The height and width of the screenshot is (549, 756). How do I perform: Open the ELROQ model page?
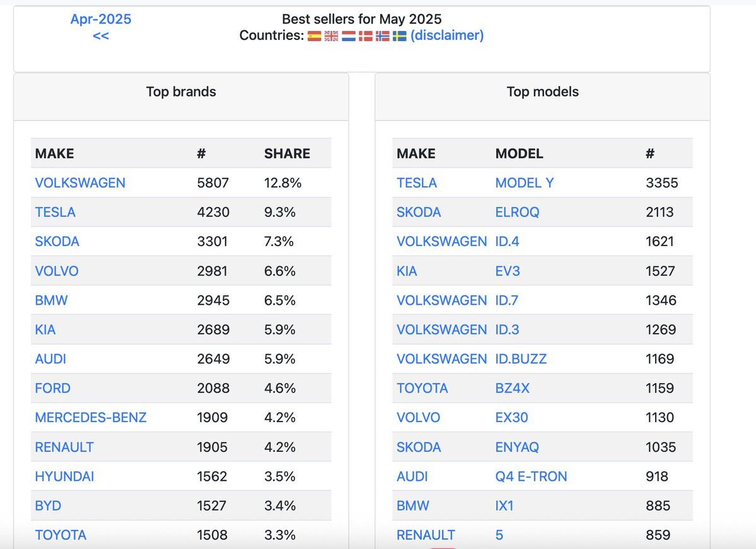tap(517, 212)
